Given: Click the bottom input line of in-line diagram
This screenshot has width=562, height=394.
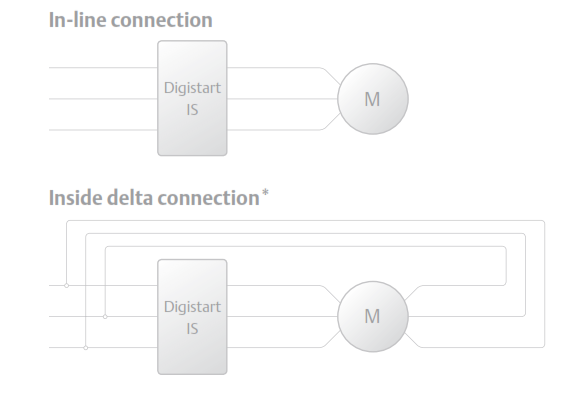Looking at the screenshot, I should [103, 130].
